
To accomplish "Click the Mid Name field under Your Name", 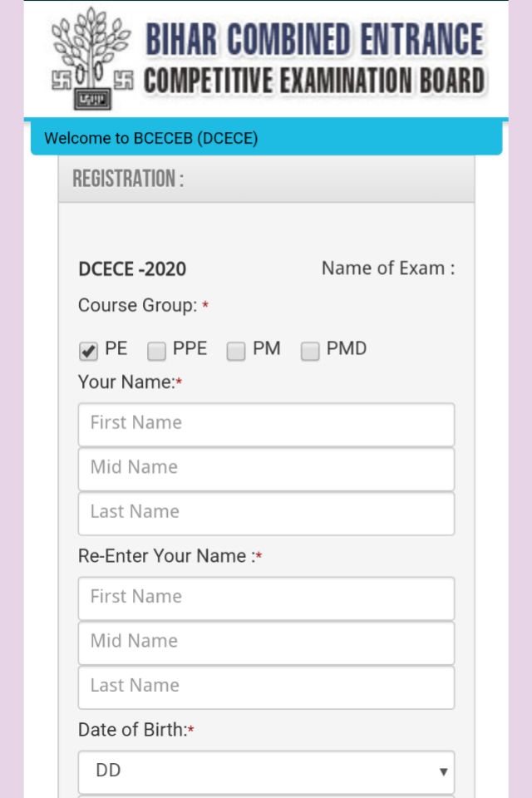I will (x=266, y=469).
